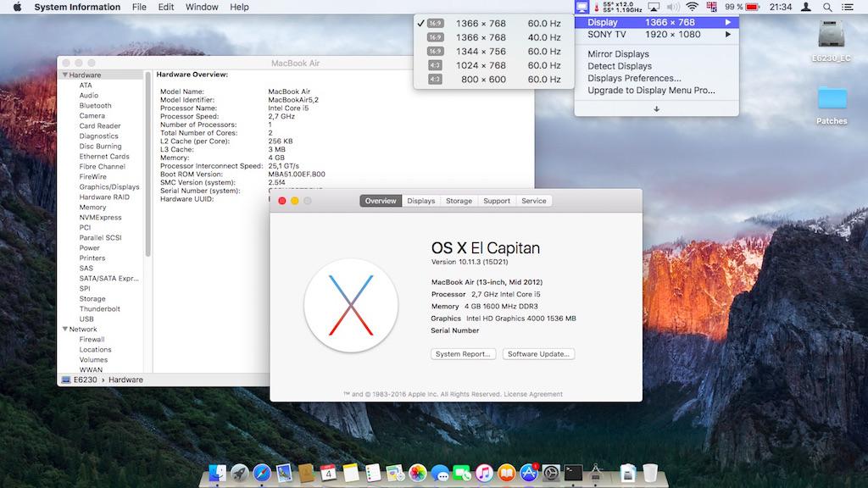Open the App Store dock icon
The width and height of the screenshot is (868, 488).
click(x=530, y=473)
